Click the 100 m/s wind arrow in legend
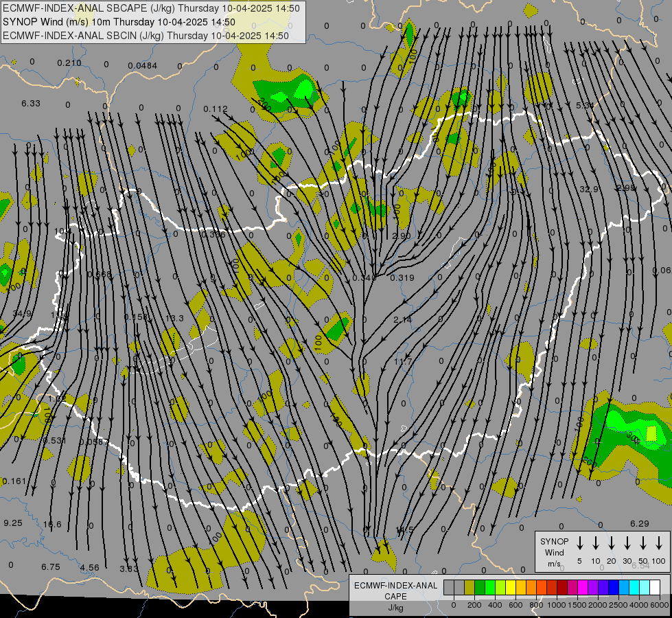Screen dimensions: 672x618 [x=659, y=543]
